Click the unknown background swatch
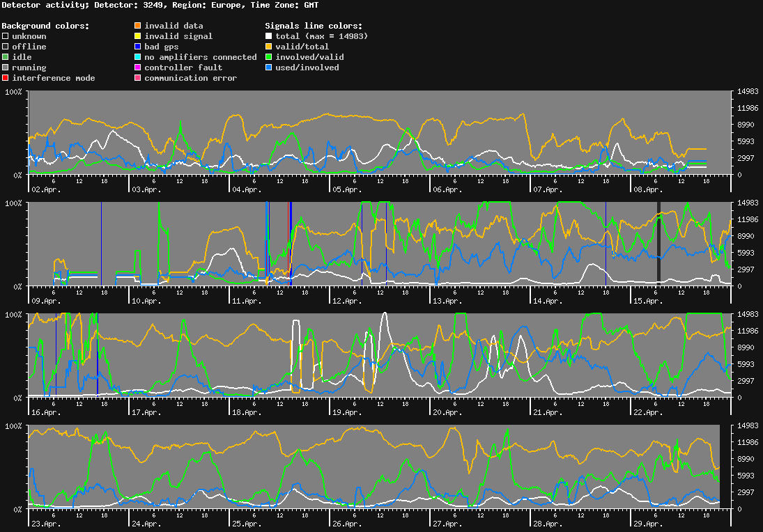The image size is (763, 532). 5,36
